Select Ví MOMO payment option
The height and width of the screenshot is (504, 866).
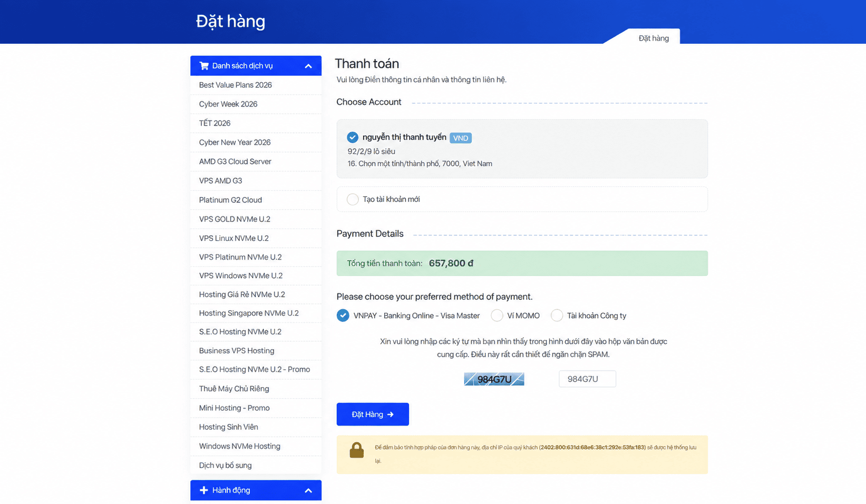point(497,315)
